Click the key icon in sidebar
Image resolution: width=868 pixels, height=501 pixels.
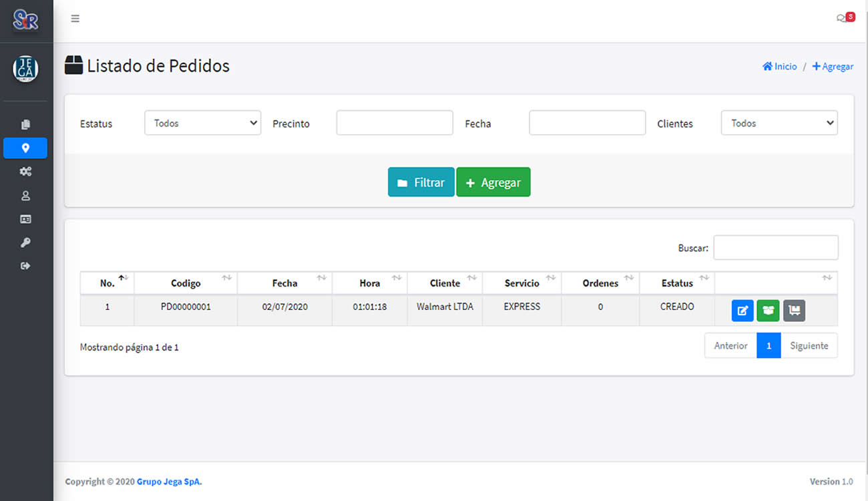(25, 242)
